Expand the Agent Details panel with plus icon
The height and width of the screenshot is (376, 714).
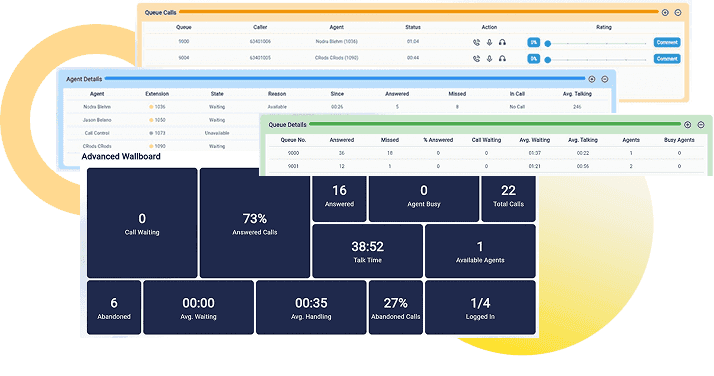(592, 79)
